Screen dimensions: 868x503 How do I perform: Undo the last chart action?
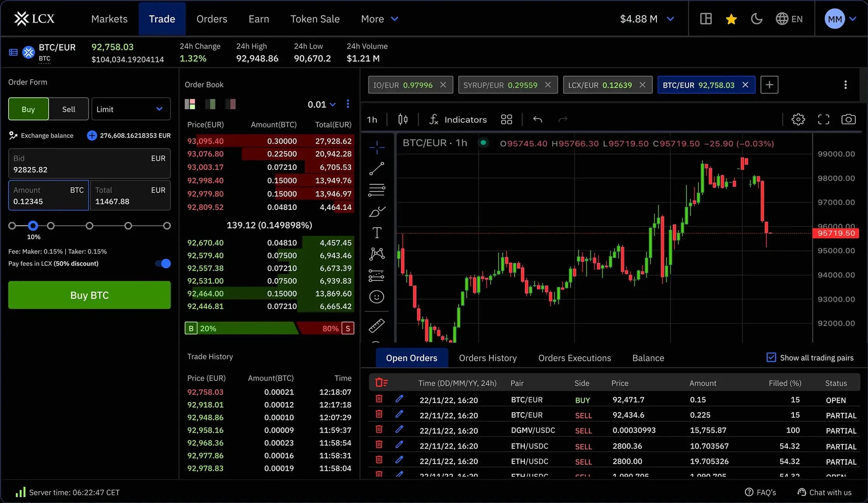pyautogui.click(x=537, y=119)
